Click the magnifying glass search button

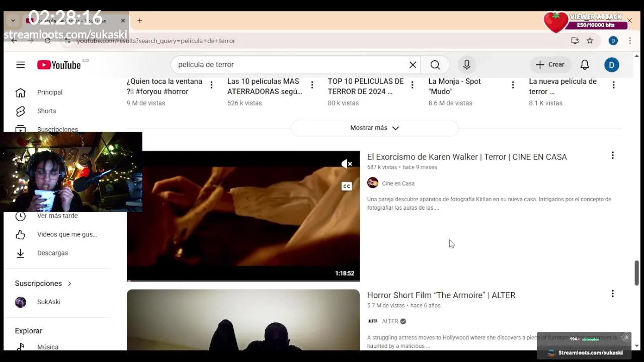point(435,65)
